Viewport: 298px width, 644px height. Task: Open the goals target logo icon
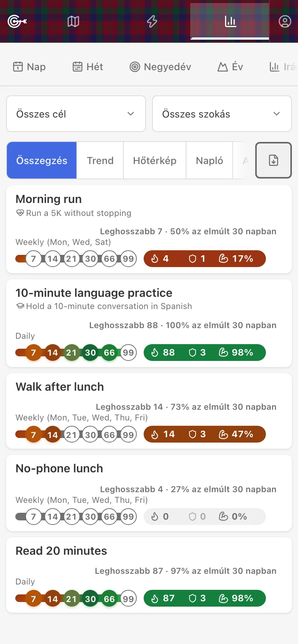pyautogui.click(x=17, y=21)
